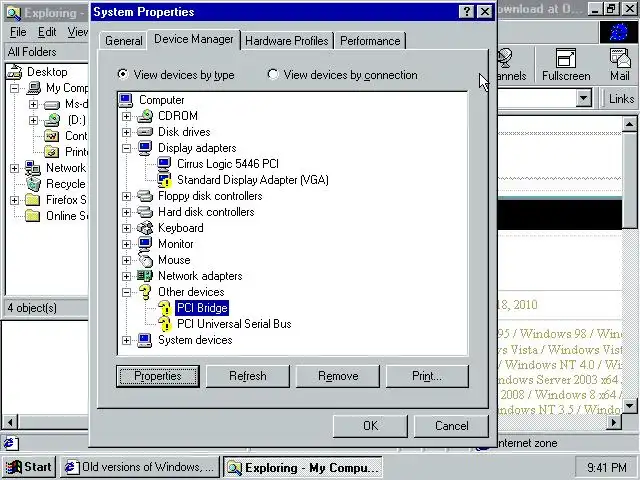This screenshot has height=480, width=640.
Task: Click the Mail toolbar icon in browser
Action: 620,65
